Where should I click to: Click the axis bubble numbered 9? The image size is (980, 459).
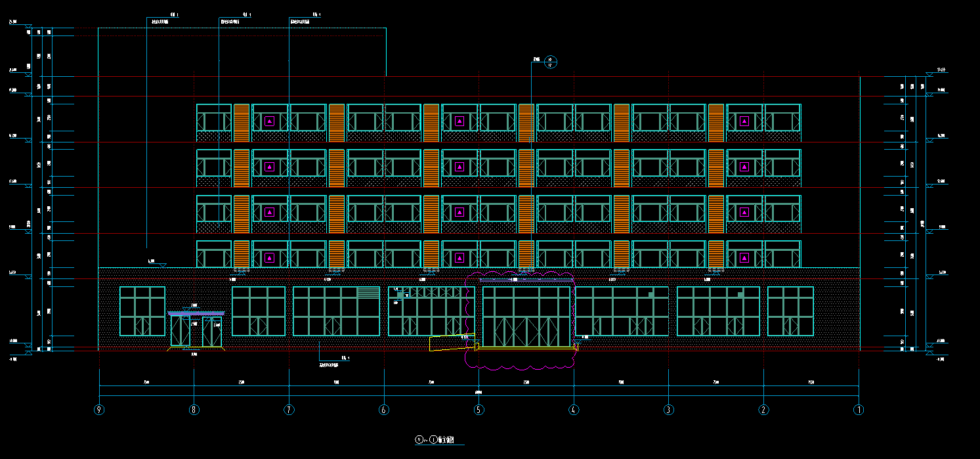click(x=99, y=410)
